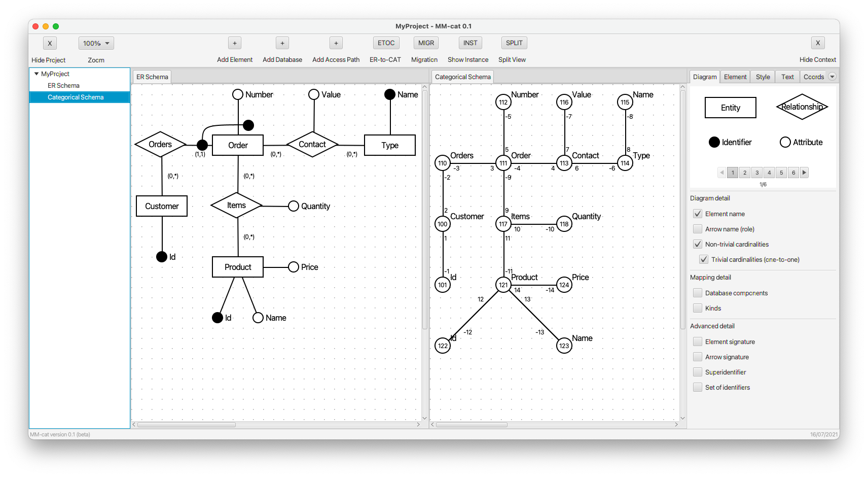Select ER Schema in project tree
Image resolution: width=868 pixels, height=477 pixels.
coord(63,85)
